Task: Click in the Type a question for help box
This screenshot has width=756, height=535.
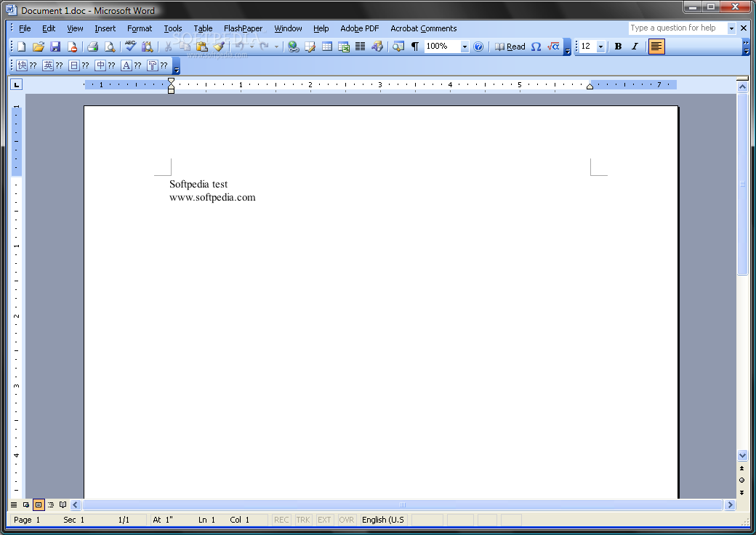Action: [677, 28]
